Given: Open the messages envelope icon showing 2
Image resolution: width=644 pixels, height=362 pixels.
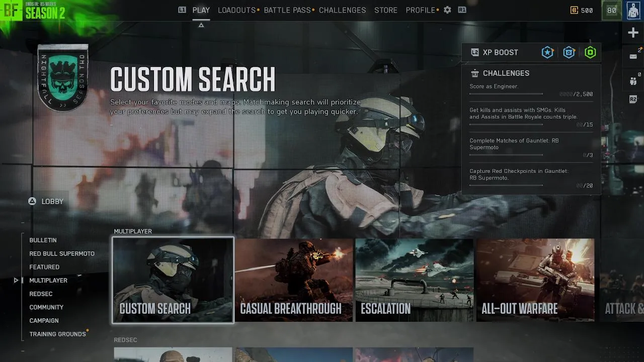Looking at the screenshot, I should click(x=633, y=56).
